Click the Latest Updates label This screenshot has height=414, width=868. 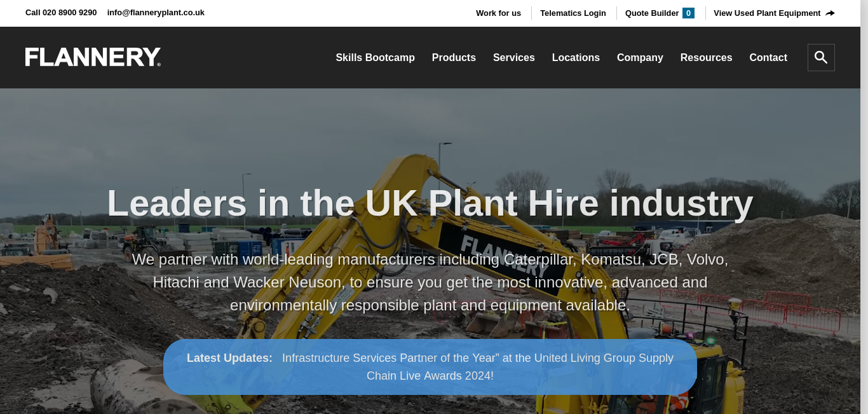(229, 358)
